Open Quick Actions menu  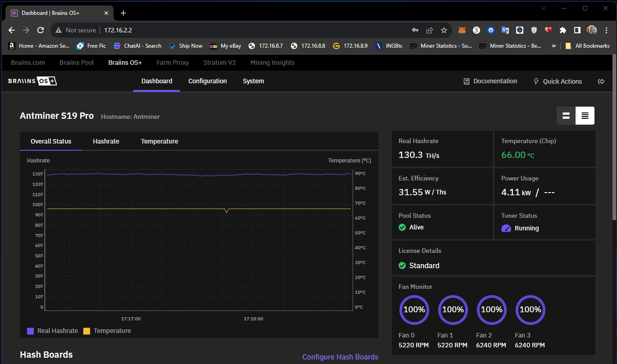[x=558, y=81]
